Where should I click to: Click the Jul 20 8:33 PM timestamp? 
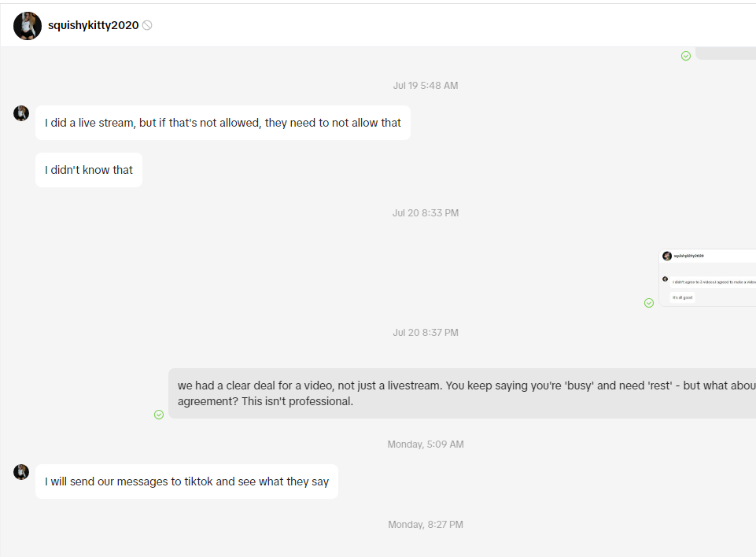coord(425,213)
